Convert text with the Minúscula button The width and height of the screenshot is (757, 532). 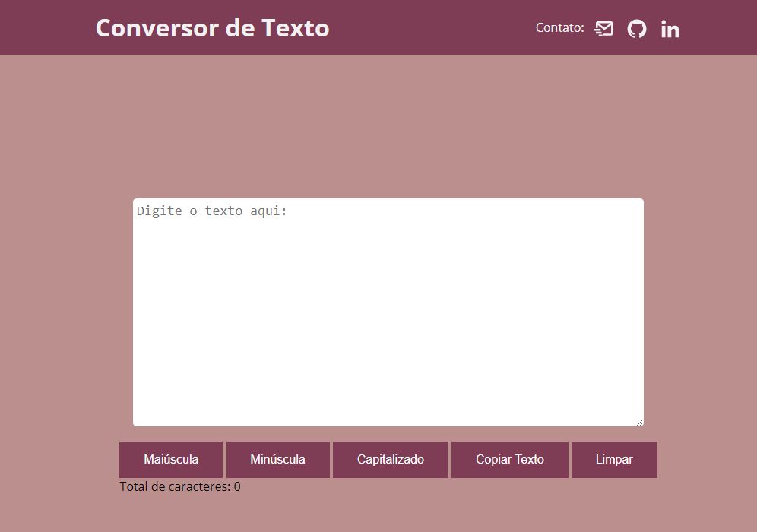point(277,460)
